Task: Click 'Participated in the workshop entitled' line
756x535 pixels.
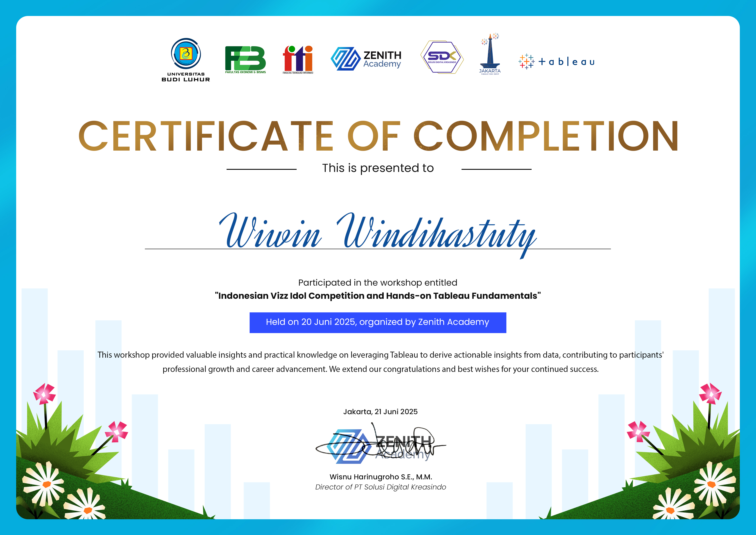Action: pos(378,283)
